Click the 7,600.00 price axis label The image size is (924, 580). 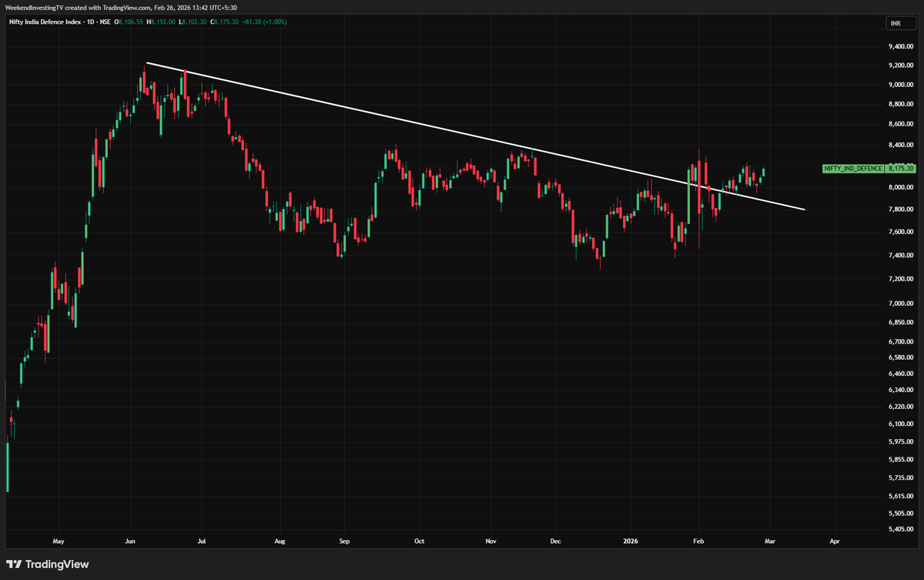click(x=901, y=232)
